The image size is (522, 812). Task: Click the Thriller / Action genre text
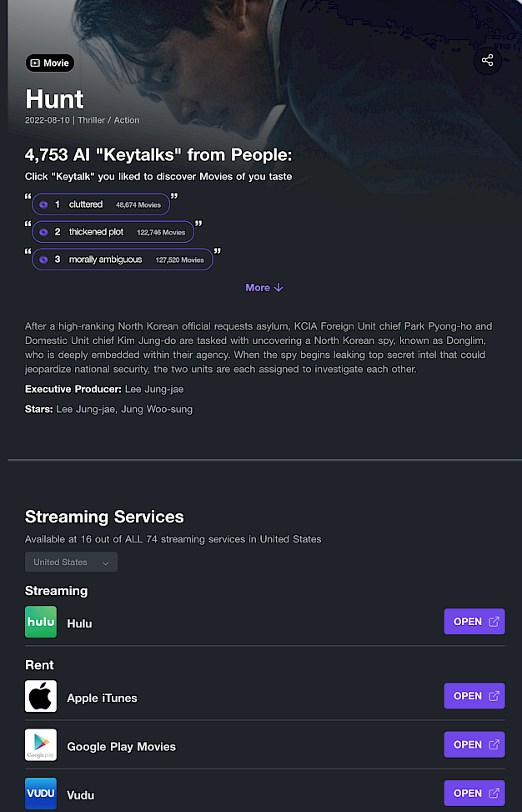point(108,120)
